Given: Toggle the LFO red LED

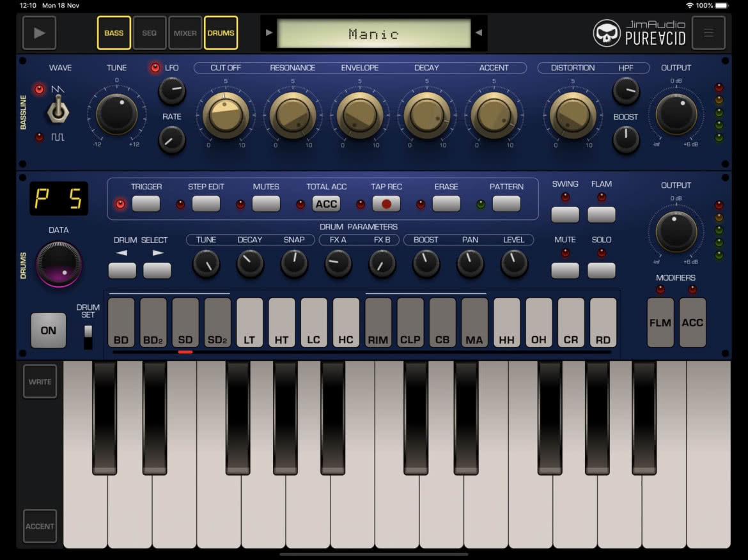Looking at the screenshot, I should click(155, 68).
